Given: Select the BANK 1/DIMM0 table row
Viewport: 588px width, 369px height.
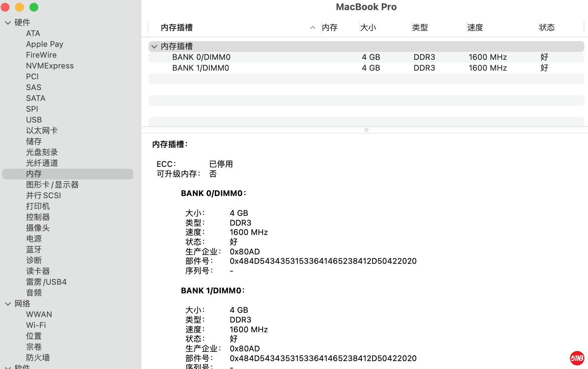Looking at the screenshot, I should (x=366, y=68).
